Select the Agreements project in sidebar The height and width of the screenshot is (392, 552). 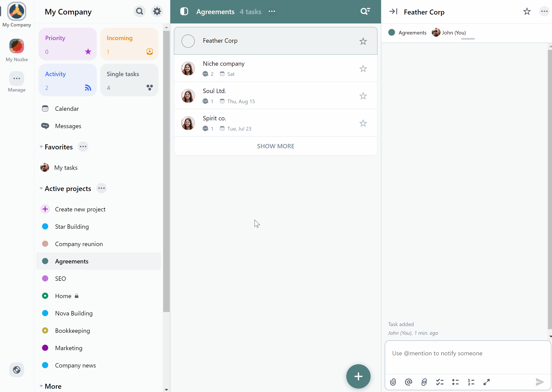coord(71,261)
